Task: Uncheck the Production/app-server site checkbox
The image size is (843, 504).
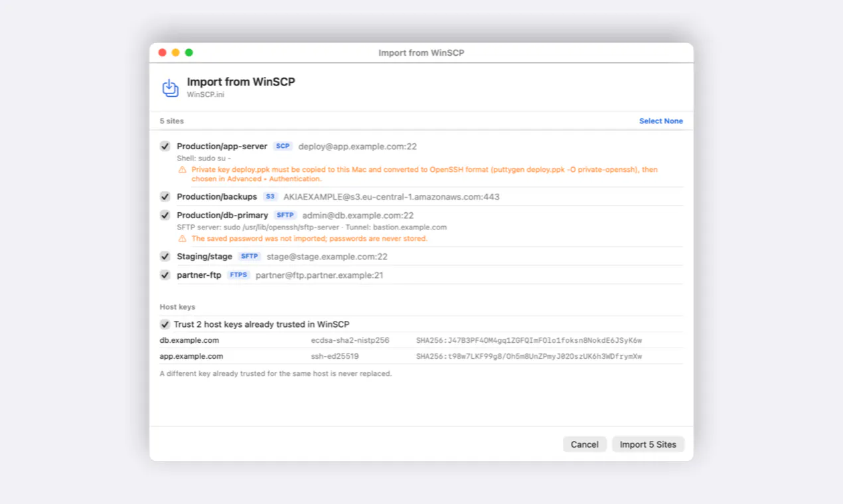Action: (165, 147)
